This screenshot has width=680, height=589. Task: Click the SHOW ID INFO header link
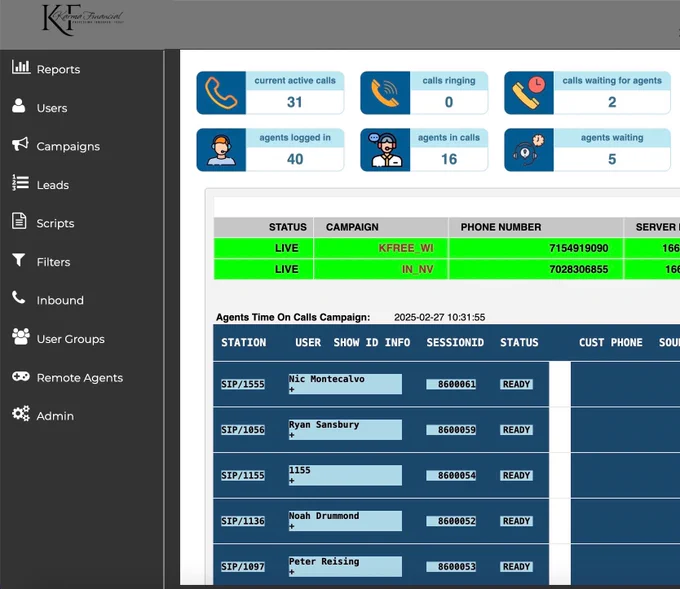coord(372,343)
